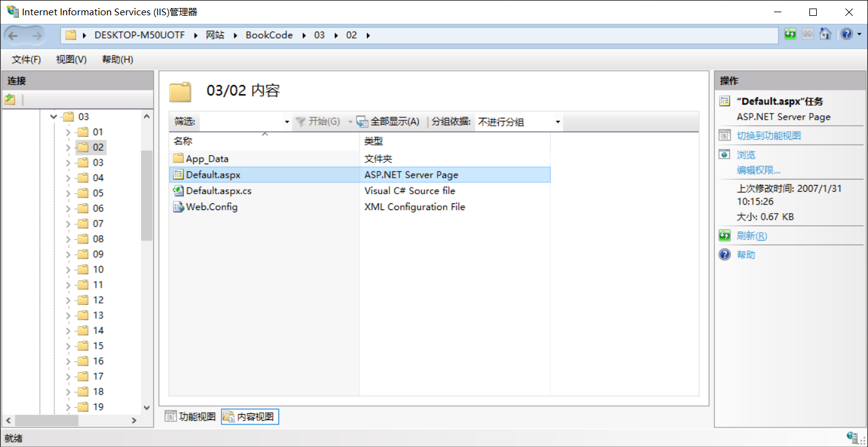Click folder icon of tree node 05
Image resolution: width=868 pixels, height=447 pixels.
pos(83,193)
